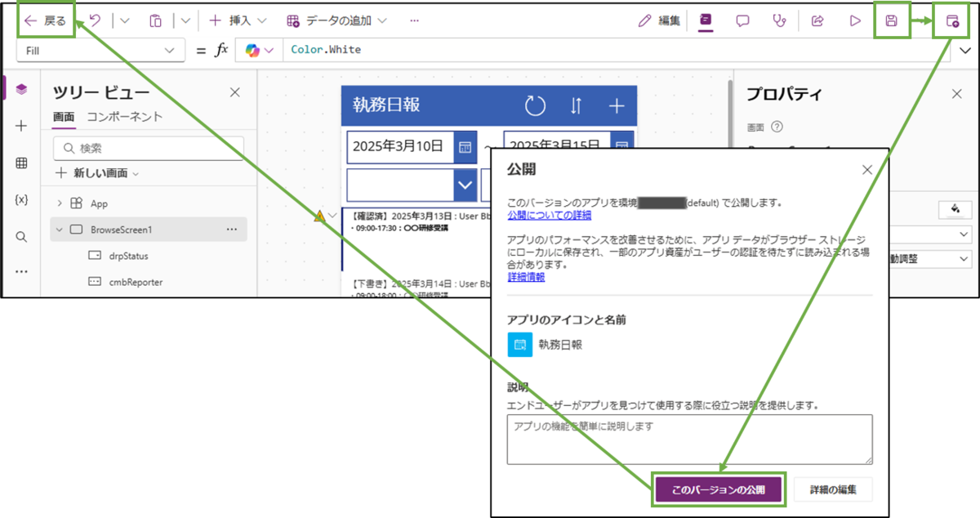Open the BrowseScreen1 more options ellipsis
Screen dimensions: 980x518
click(x=232, y=230)
